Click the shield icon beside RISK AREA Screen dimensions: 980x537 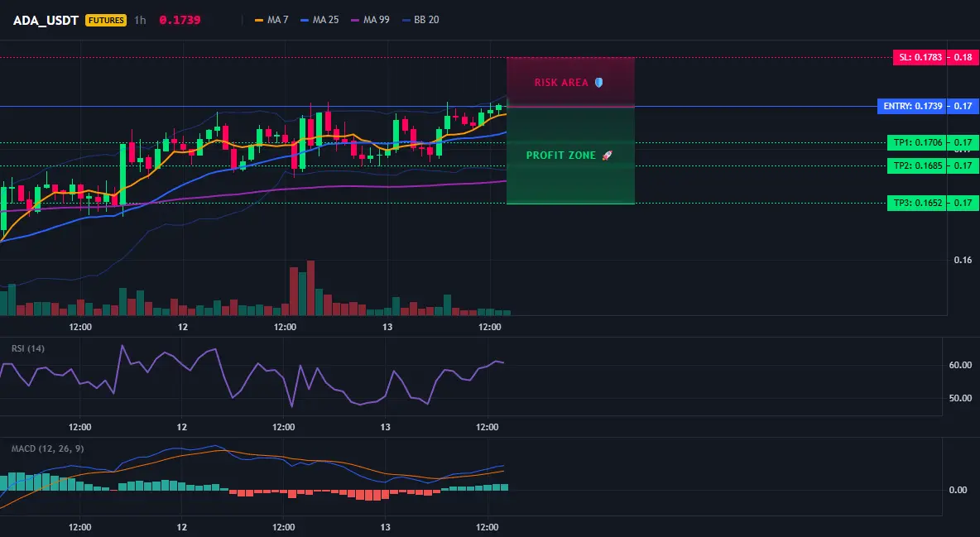[598, 83]
